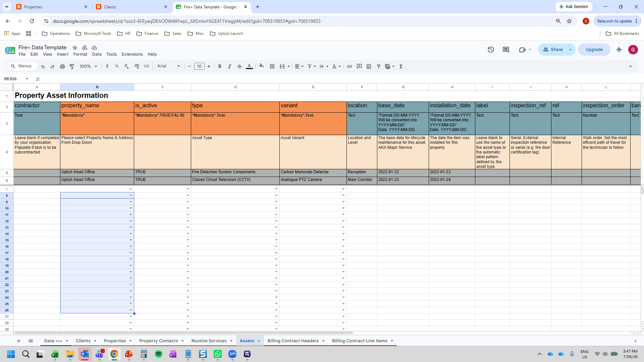This screenshot has height=362, width=644.
Task: Print the spreadsheet via printer icon
Action: click(x=62, y=66)
